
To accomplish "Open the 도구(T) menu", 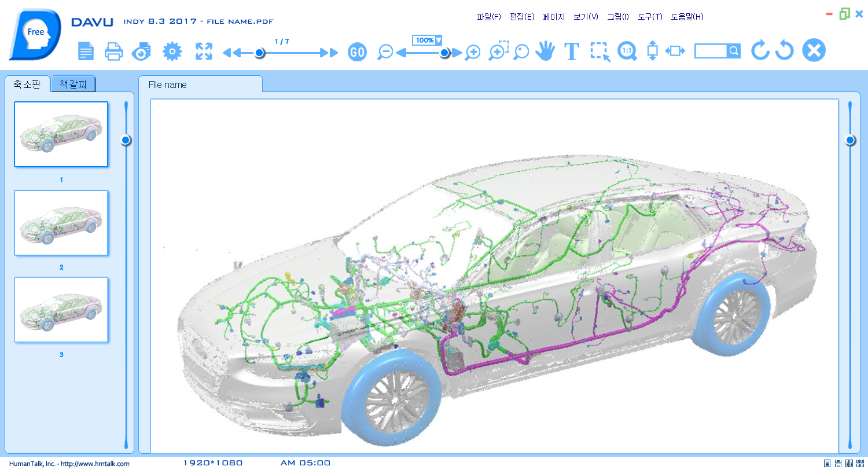I will (x=649, y=17).
